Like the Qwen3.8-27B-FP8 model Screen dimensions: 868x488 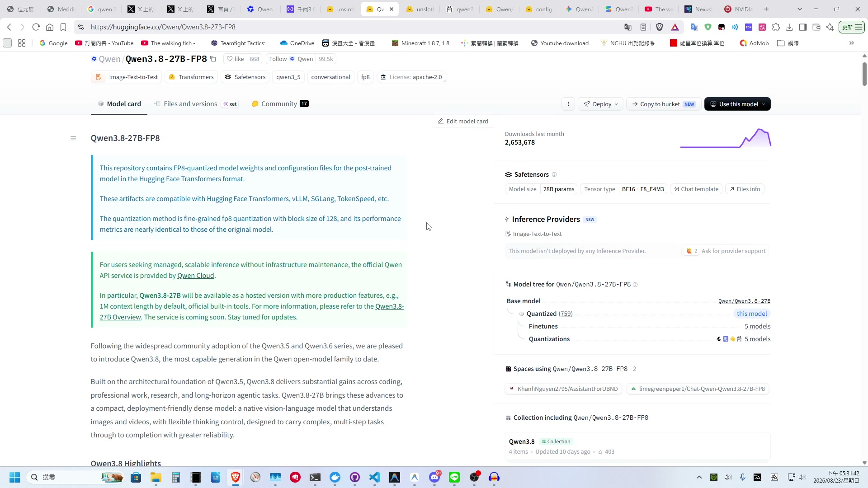[x=236, y=59]
